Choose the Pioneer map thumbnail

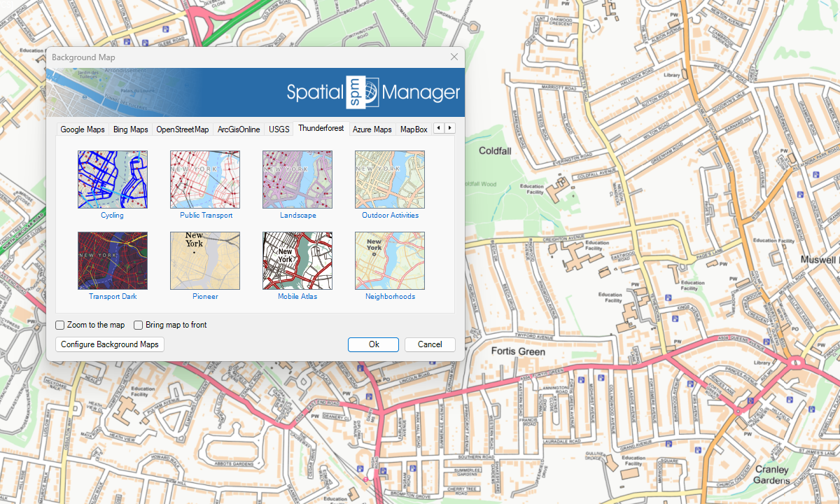click(x=204, y=260)
